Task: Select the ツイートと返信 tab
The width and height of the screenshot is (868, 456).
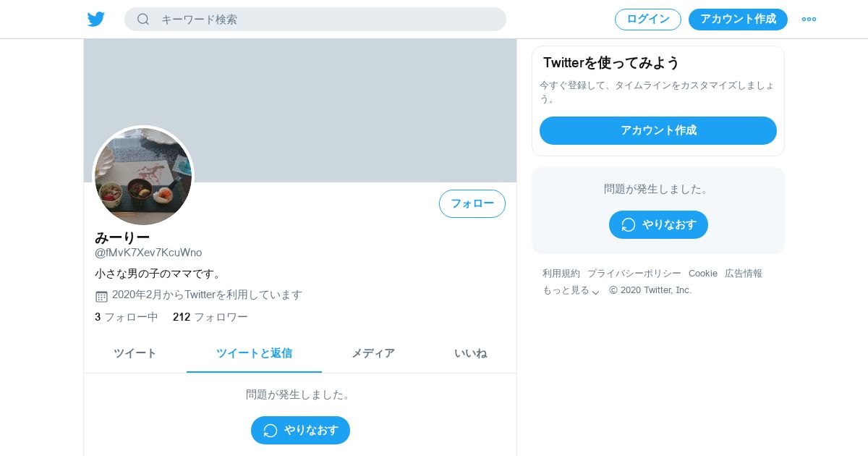Action: click(254, 353)
